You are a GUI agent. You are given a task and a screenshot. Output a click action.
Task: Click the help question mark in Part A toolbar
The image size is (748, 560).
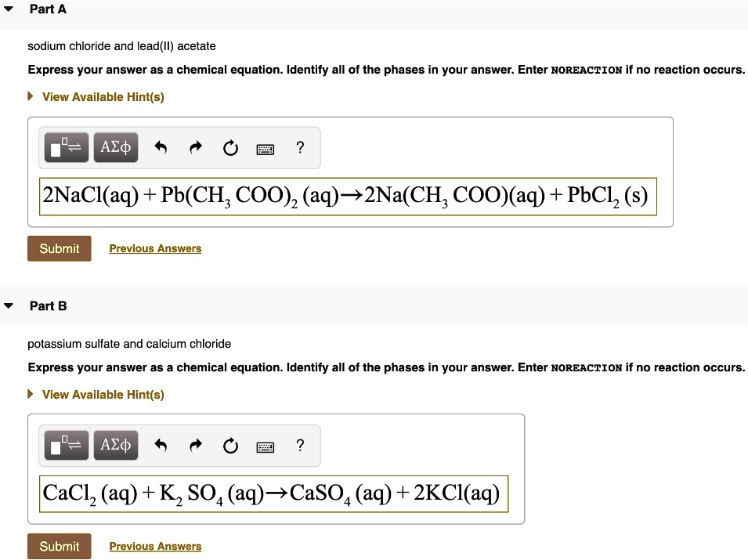pyautogui.click(x=299, y=147)
